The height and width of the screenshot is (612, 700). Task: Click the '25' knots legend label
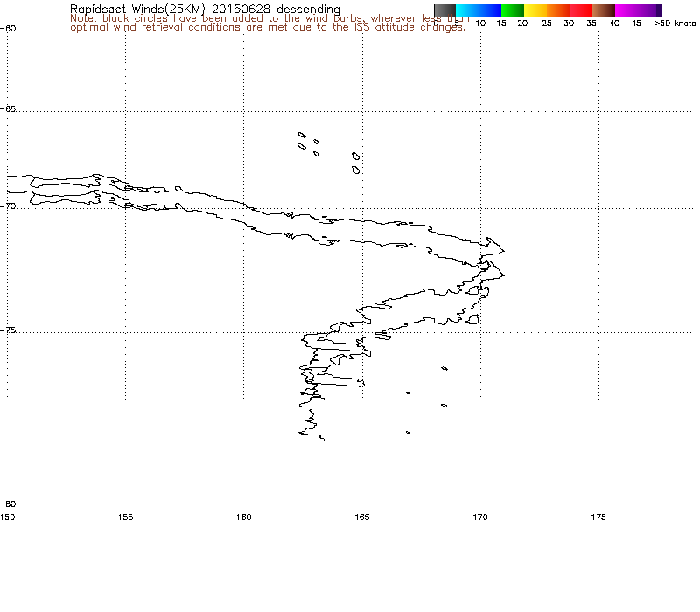(x=547, y=24)
